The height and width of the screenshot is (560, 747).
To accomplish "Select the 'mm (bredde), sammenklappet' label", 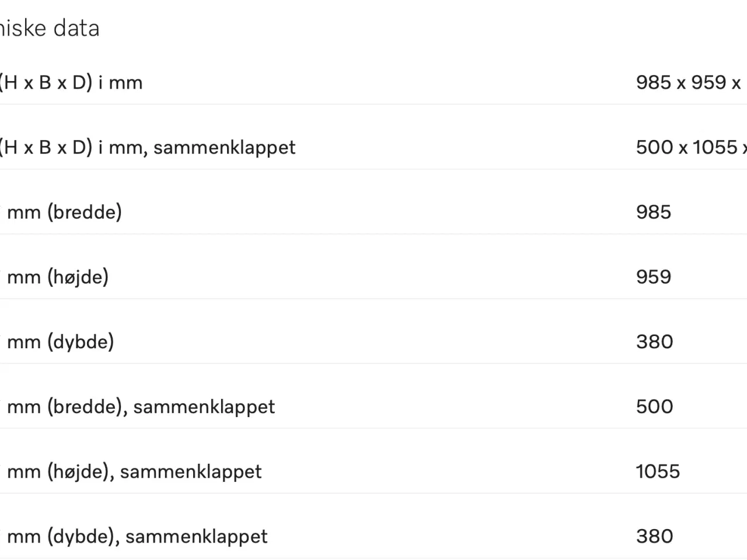I will 141,407.
